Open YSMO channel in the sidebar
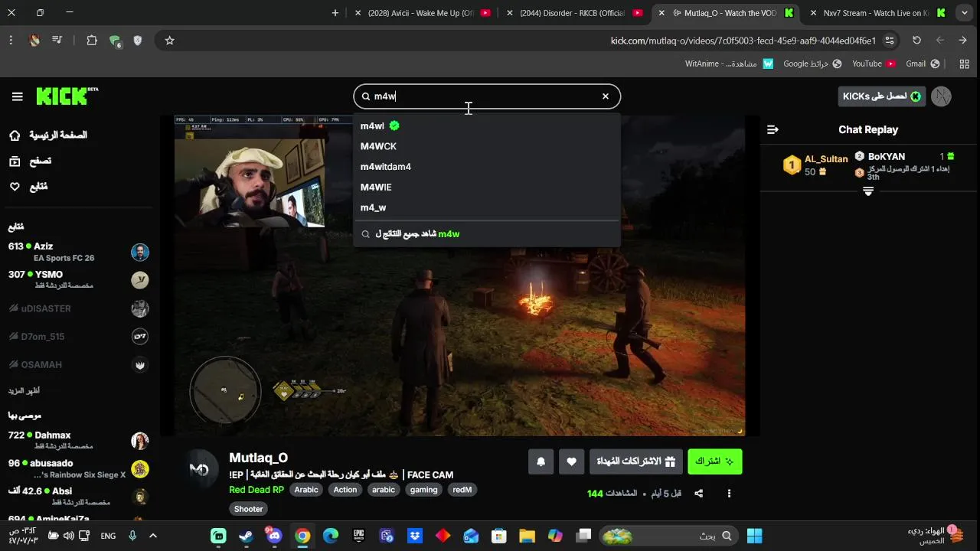Screen dimensions: 980x551 [78, 280]
